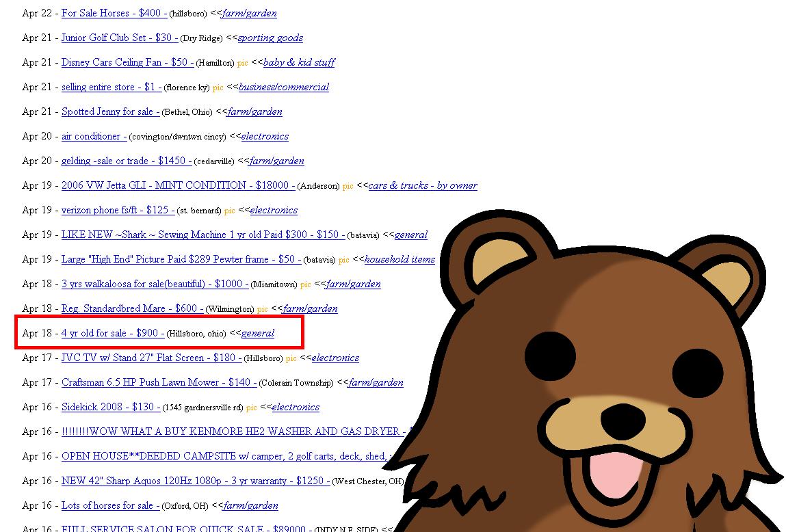Click the pic tag on VW Jetta GLI row

tap(348, 186)
